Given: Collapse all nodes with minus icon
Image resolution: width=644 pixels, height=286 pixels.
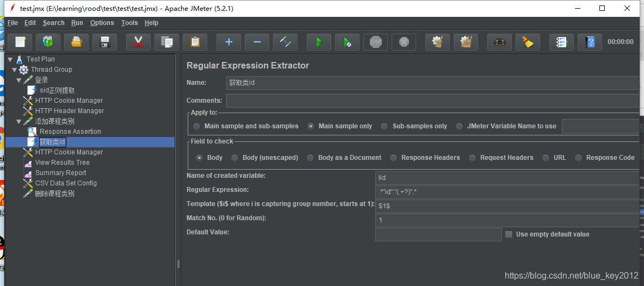Looking at the screenshot, I should pyautogui.click(x=257, y=42).
